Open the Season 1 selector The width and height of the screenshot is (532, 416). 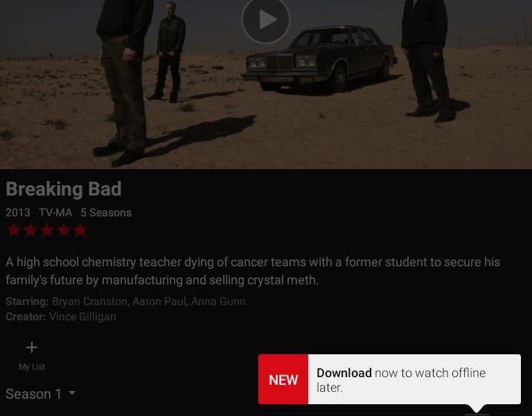[x=41, y=394]
